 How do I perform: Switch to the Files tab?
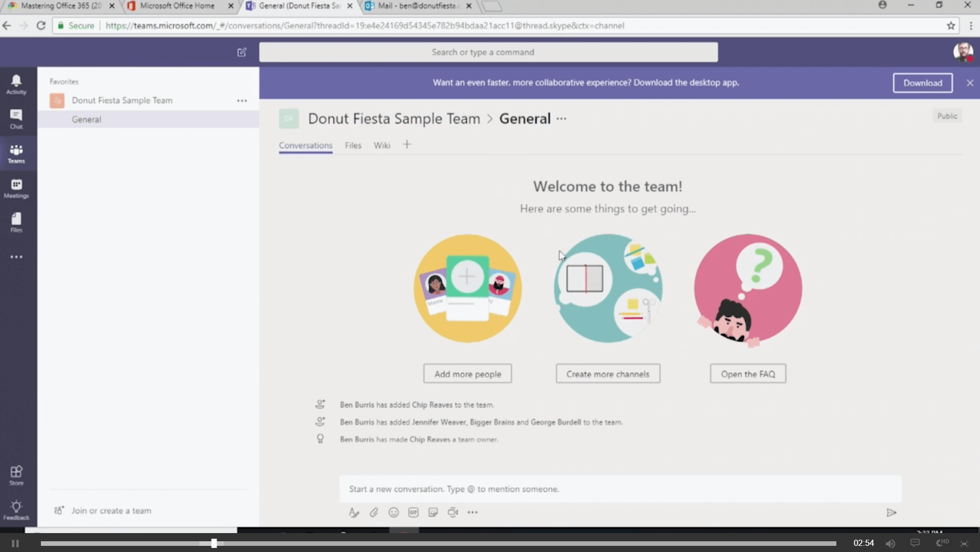tap(353, 145)
